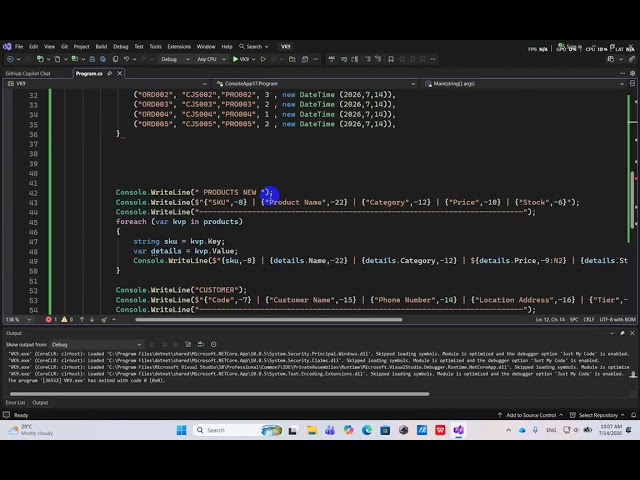The image size is (640, 480).
Task: Switch to the Error List tab
Action: [16, 403]
